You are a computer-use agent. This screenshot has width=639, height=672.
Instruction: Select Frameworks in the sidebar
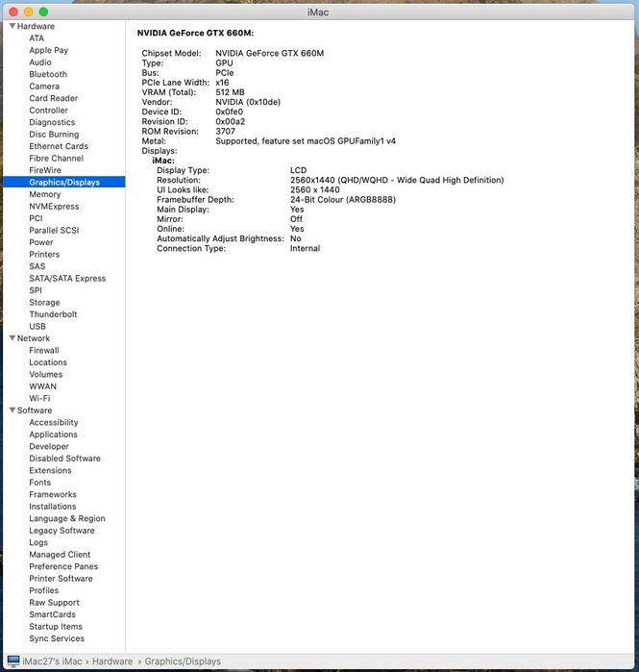click(x=53, y=494)
